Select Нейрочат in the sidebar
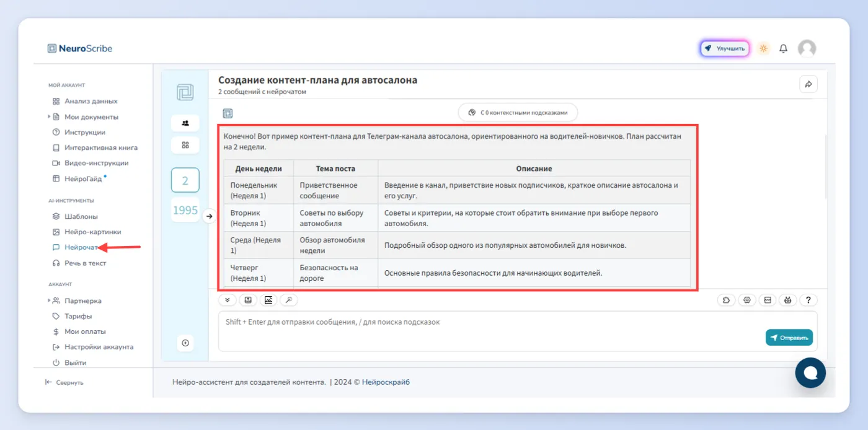Viewport: 868px width, 430px height. [x=76, y=247]
